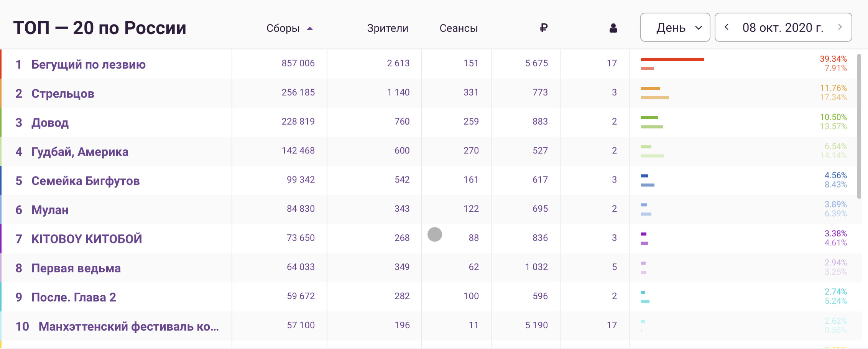Open film Гудбай, Америка
868x349 pixels.
[80, 152]
